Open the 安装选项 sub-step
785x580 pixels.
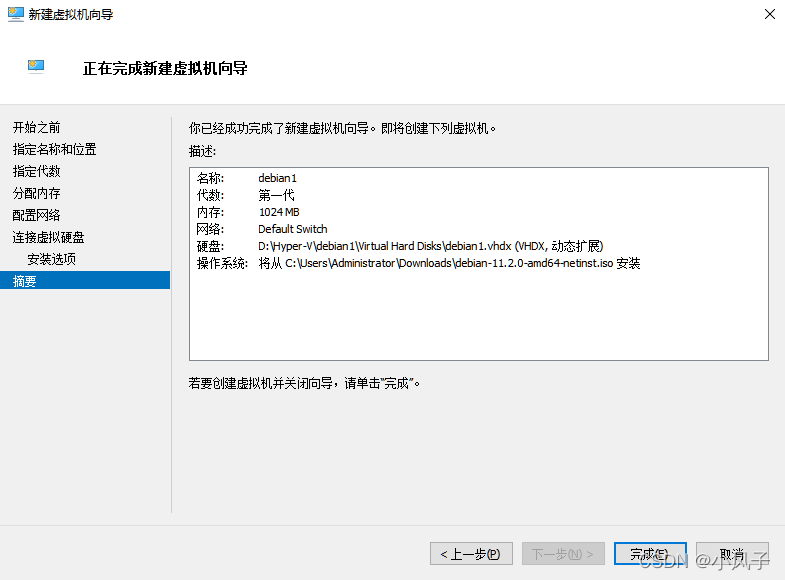click(x=52, y=259)
